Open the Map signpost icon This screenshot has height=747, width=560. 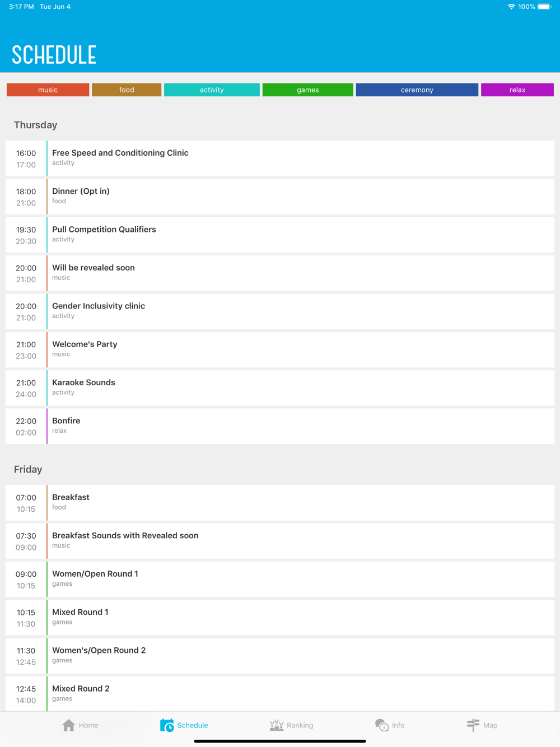click(x=473, y=725)
